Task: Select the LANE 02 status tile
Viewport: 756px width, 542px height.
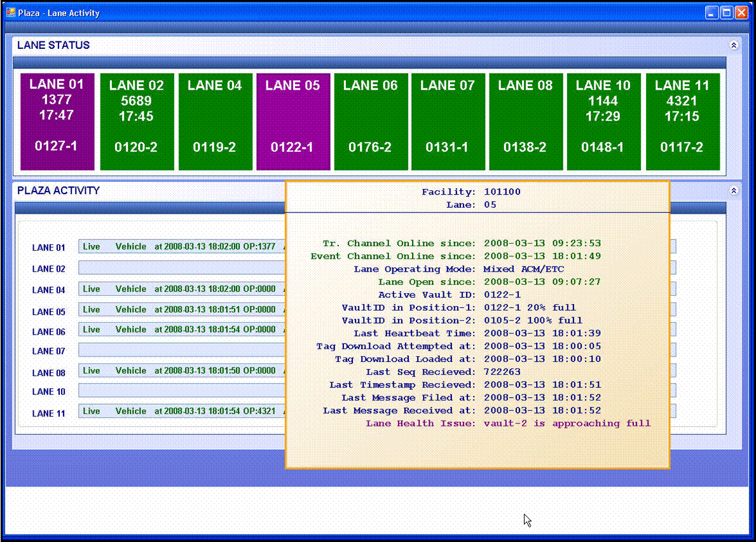Action: pos(137,121)
